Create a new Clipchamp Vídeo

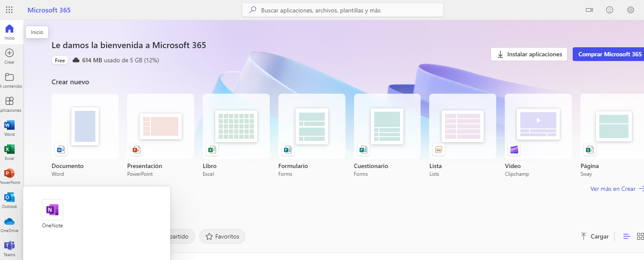(x=538, y=135)
